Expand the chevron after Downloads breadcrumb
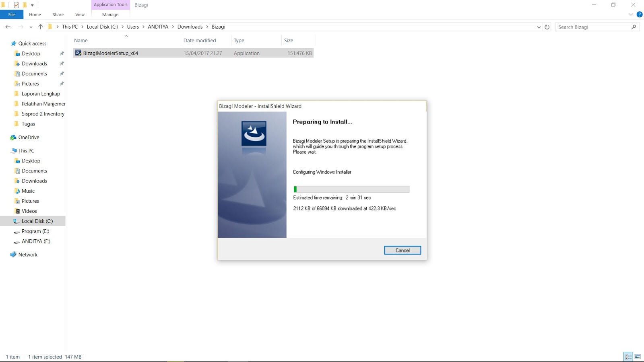Screen dimensions: 644x362 [x=207, y=27]
